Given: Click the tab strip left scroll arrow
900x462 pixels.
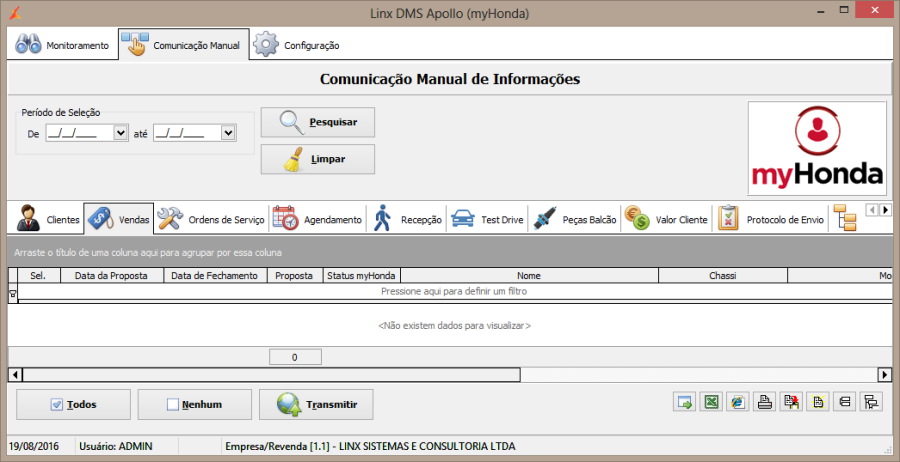Looking at the screenshot, I should pos(872,210).
